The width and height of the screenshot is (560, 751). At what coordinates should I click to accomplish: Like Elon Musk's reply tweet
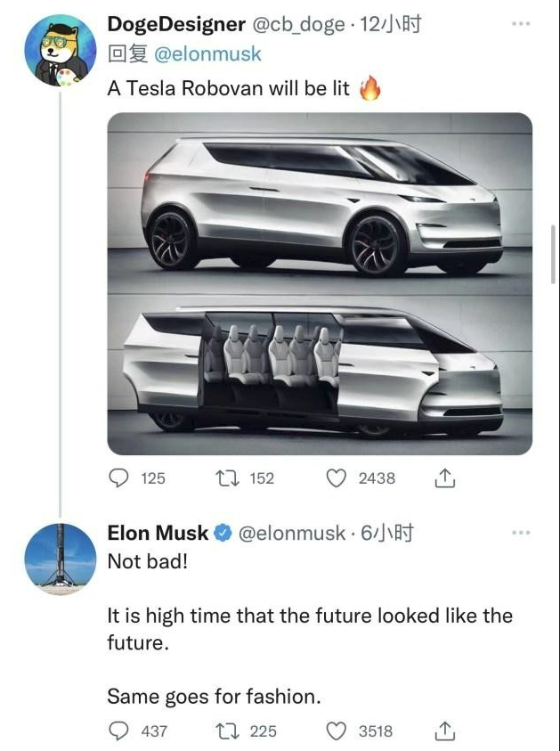pyautogui.click(x=337, y=731)
